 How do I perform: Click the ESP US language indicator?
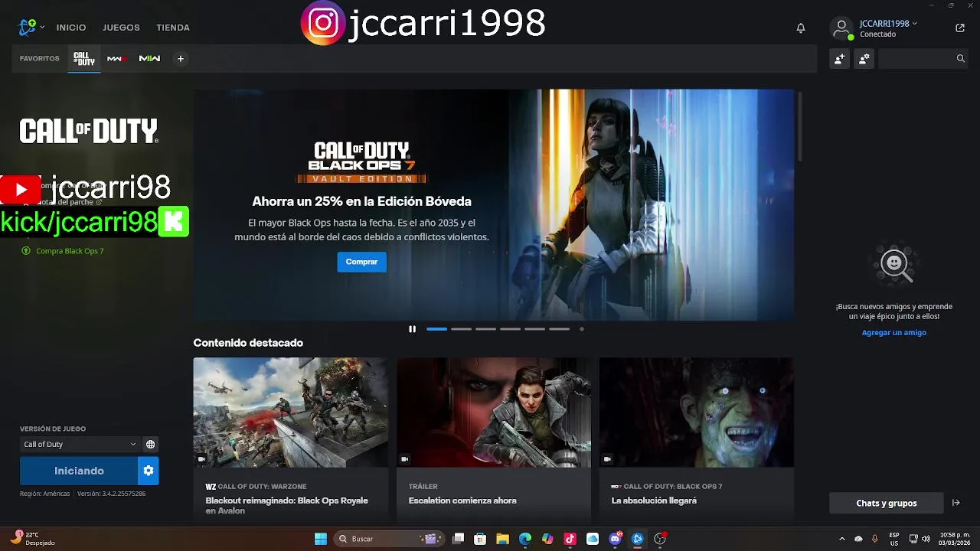894,539
